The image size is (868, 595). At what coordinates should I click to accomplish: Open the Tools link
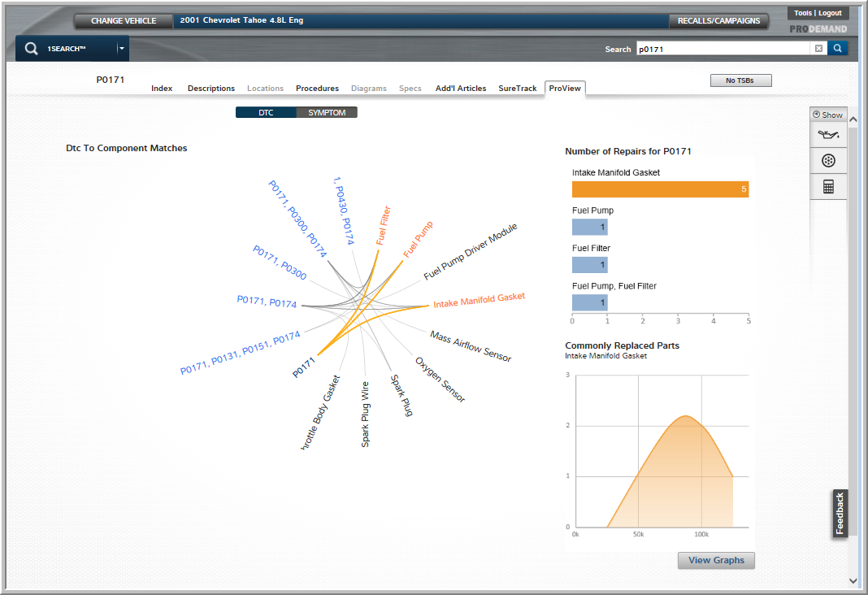(x=803, y=13)
